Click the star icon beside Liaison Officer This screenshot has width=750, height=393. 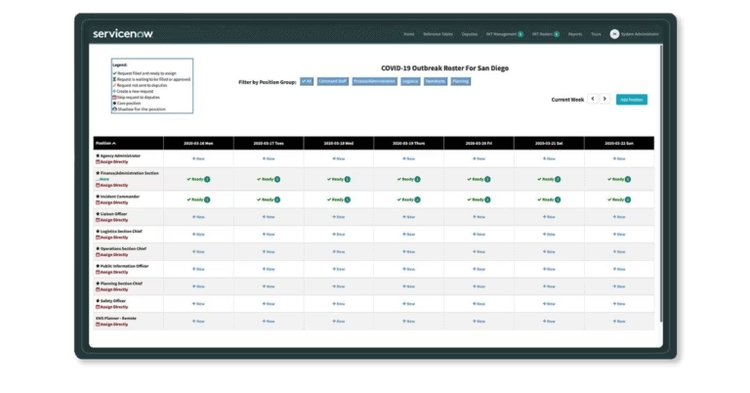[98, 214]
